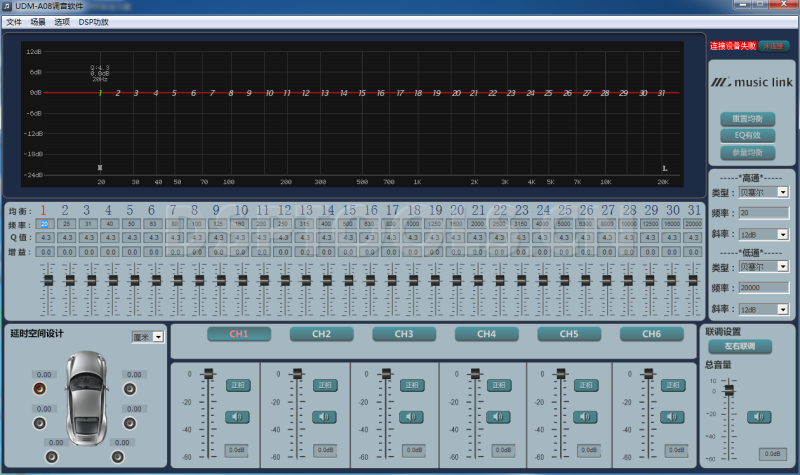
Task: Mute the fourth channel strip speaker icon
Action: [x=498, y=417]
